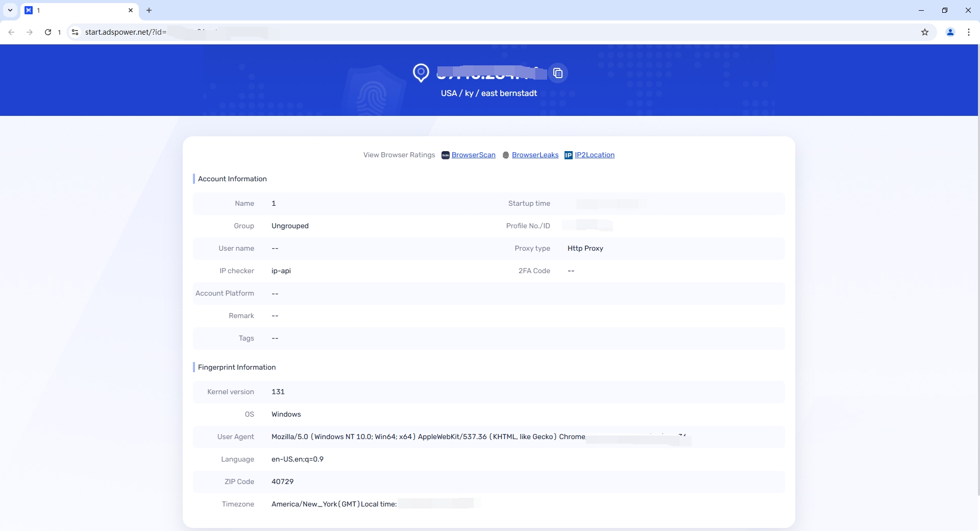
Task: Click the Account Platform label
Action: point(225,294)
